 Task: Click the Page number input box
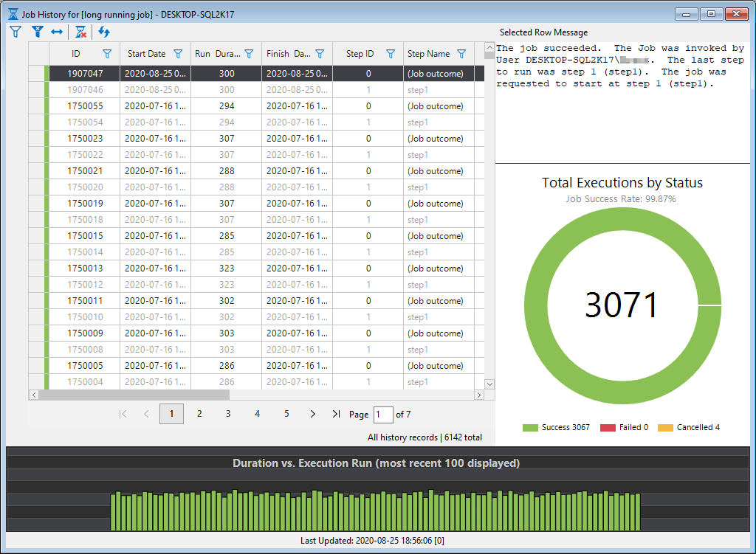(x=383, y=415)
